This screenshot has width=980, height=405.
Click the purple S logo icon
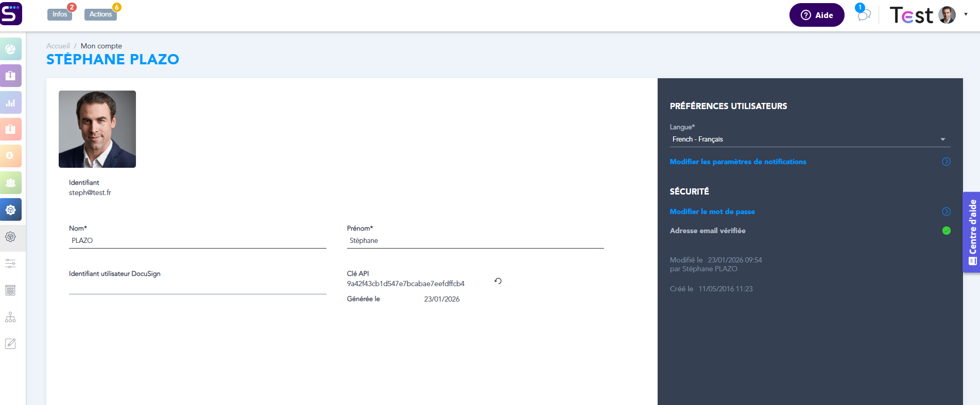[x=11, y=13]
